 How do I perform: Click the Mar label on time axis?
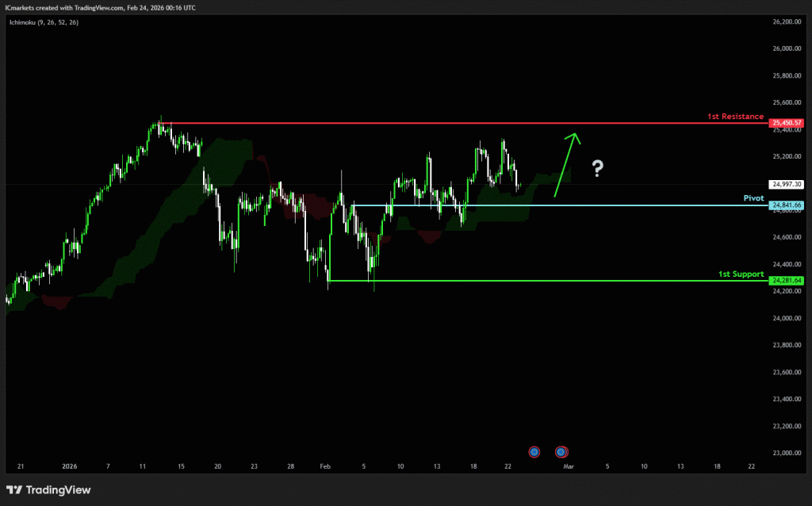point(568,466)
